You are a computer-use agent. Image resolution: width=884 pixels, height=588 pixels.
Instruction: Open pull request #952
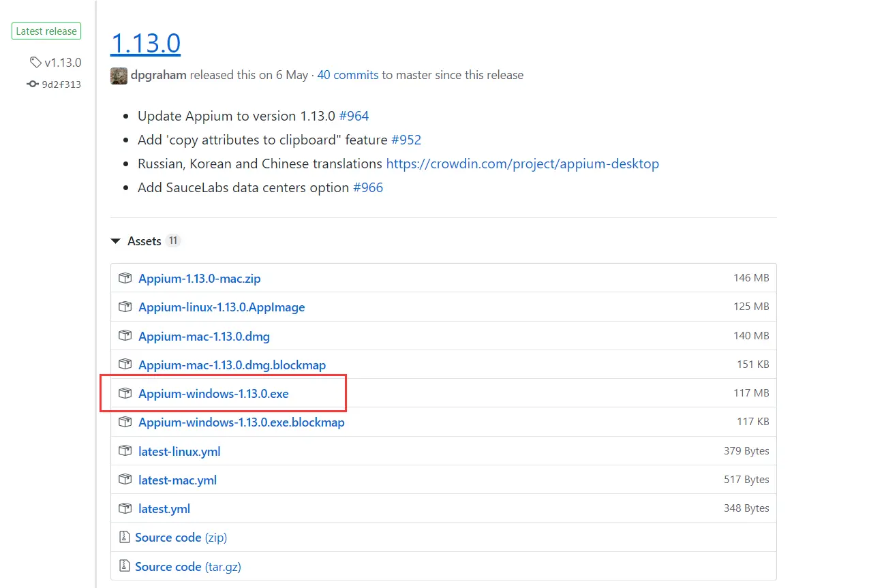[x=406, y=140]
